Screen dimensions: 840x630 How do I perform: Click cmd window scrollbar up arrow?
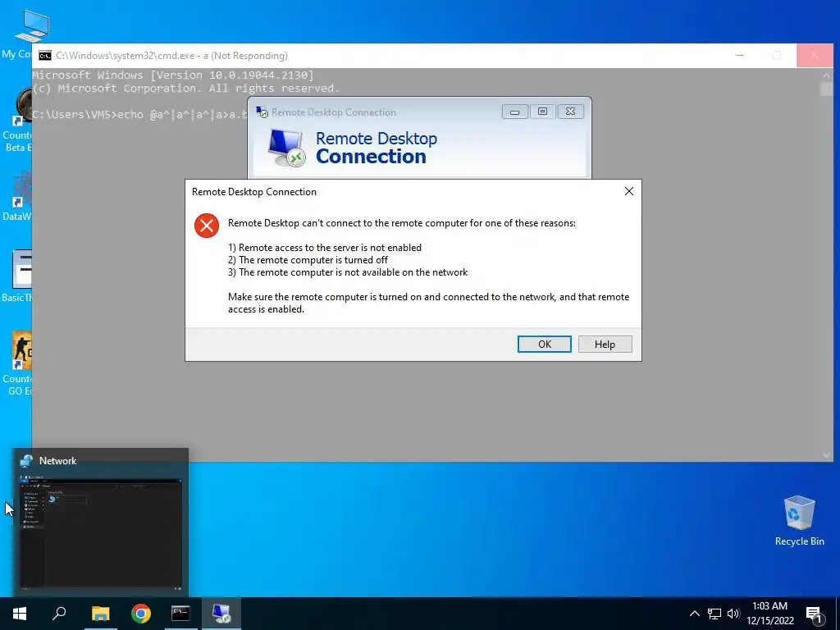(826, 75)
